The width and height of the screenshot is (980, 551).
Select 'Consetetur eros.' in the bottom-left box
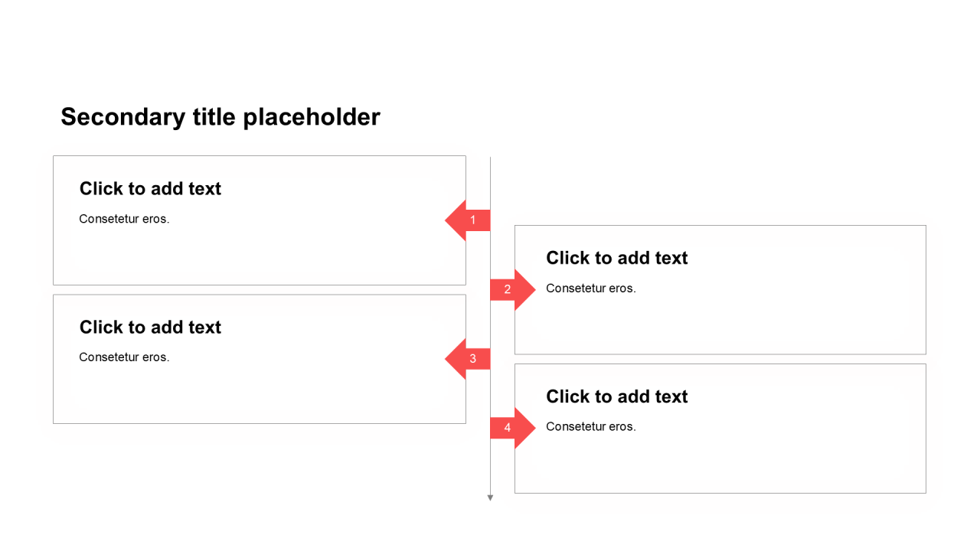point(124,357)
